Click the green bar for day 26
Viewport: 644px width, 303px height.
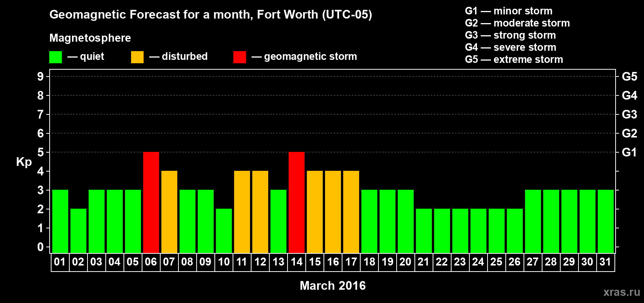pyautogui.click(x=515, y=231)
